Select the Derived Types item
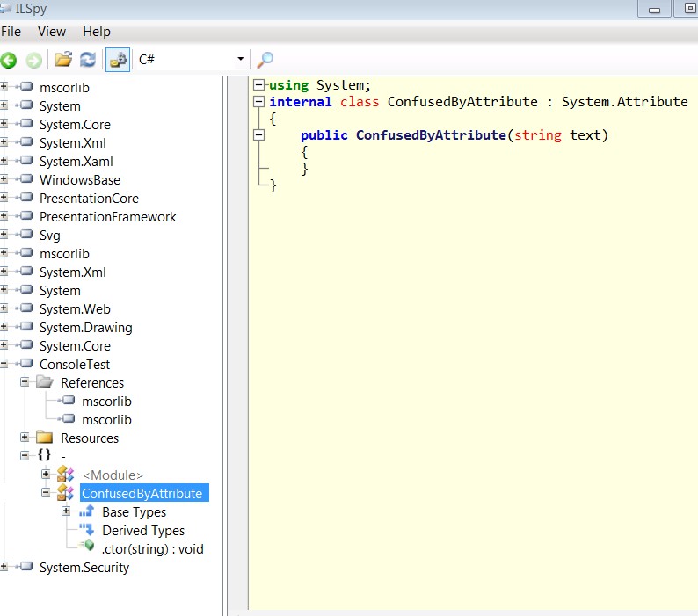The height and width of the screenshot is (616, 698). point(143,531)
